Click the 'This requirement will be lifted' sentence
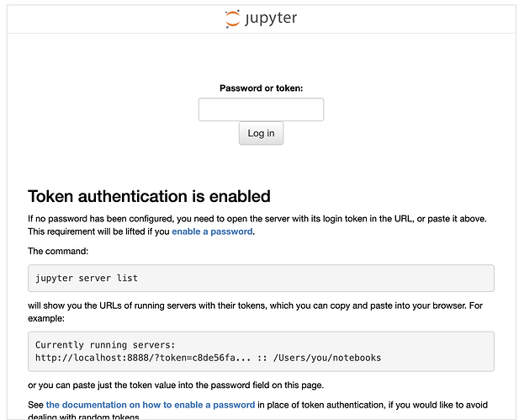 point(141,231)
